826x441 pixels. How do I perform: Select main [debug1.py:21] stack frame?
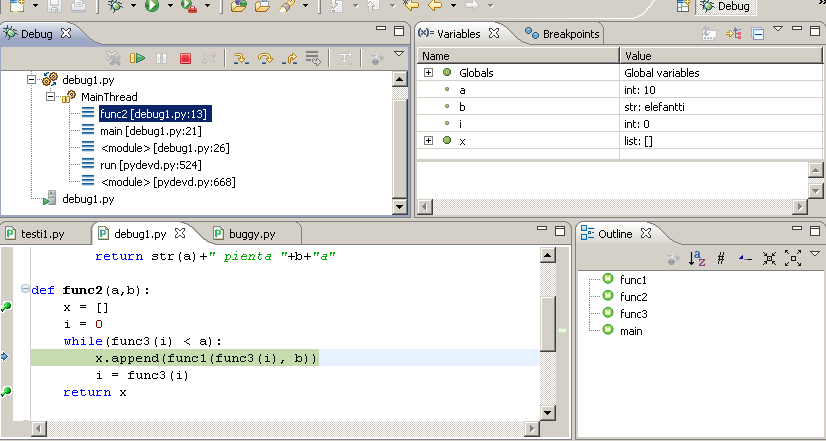(x=150, y=131)
